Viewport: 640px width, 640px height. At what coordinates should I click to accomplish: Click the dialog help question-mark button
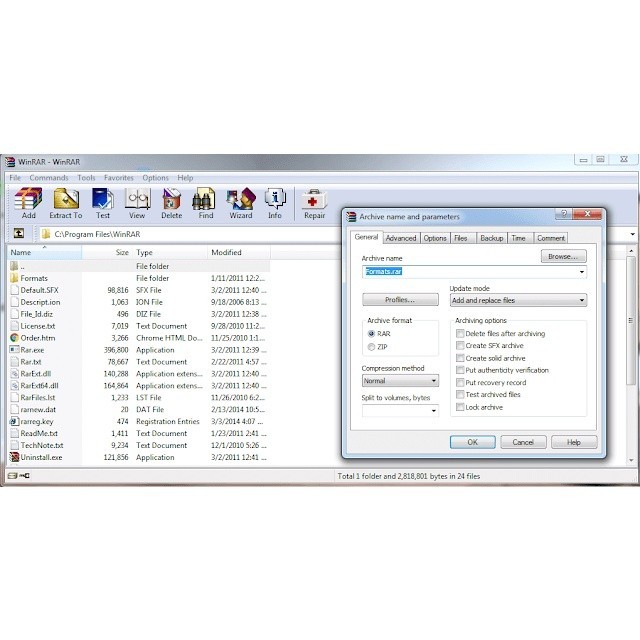[564, 214]
